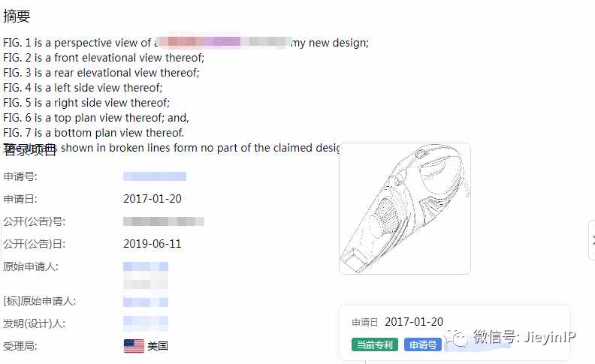
Task: Expand the side panel arrow at right edge
Action: click(592, 240)
